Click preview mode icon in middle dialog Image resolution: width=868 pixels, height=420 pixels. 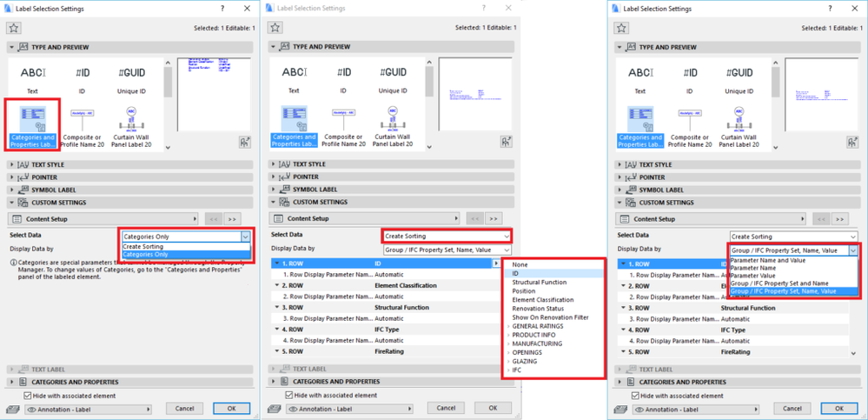[x=507, y=142]
